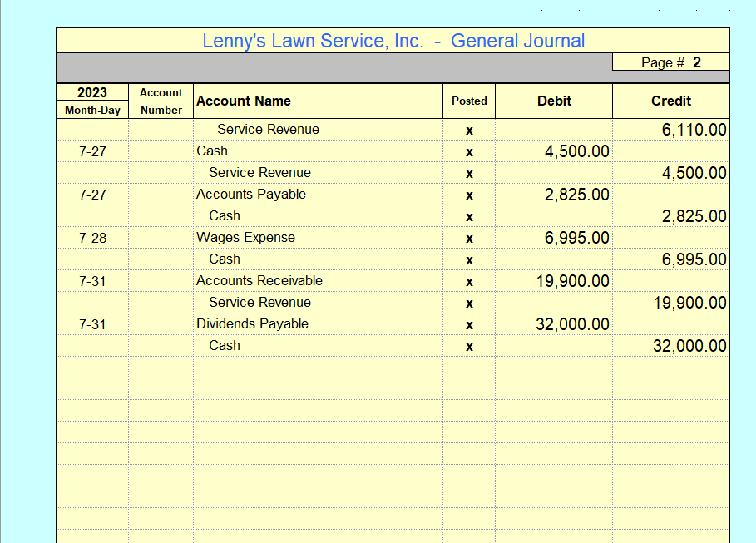Select the Accounts Payable account name cell
The height and width of the screenshot is (543, 756).
[x=251, y=194]
